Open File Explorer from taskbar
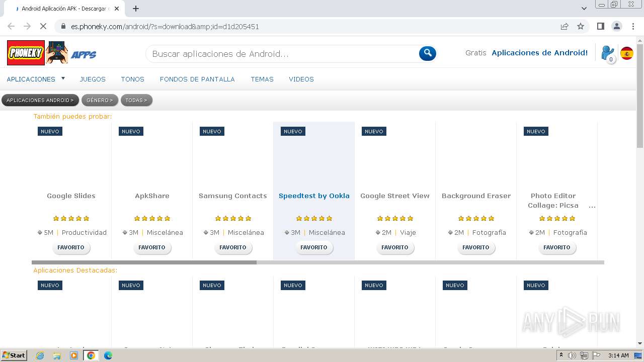 57,355
